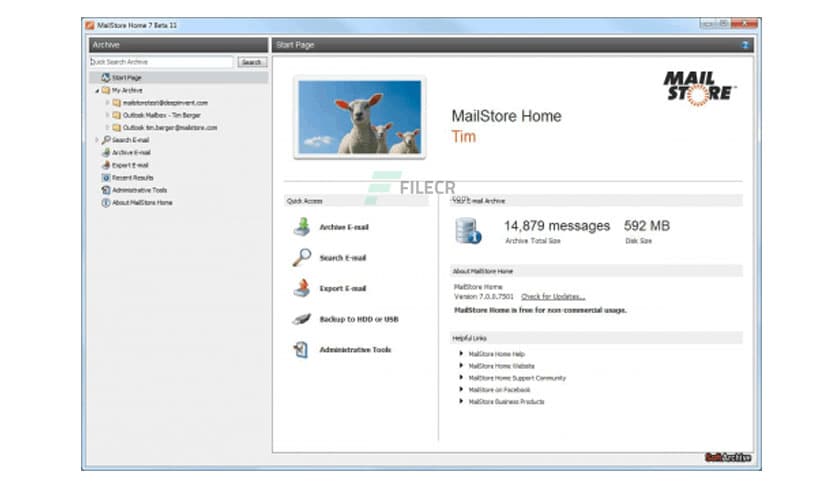Viewport: 836px width, 484px height.
Task: Click the Administrative Tools quick access icon
Action: [x=301, y=350]
